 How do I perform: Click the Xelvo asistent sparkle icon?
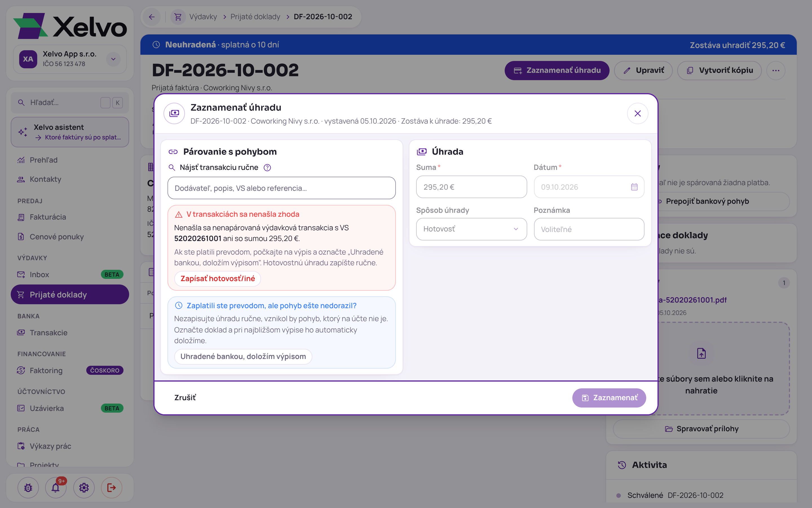coord(23,132)
